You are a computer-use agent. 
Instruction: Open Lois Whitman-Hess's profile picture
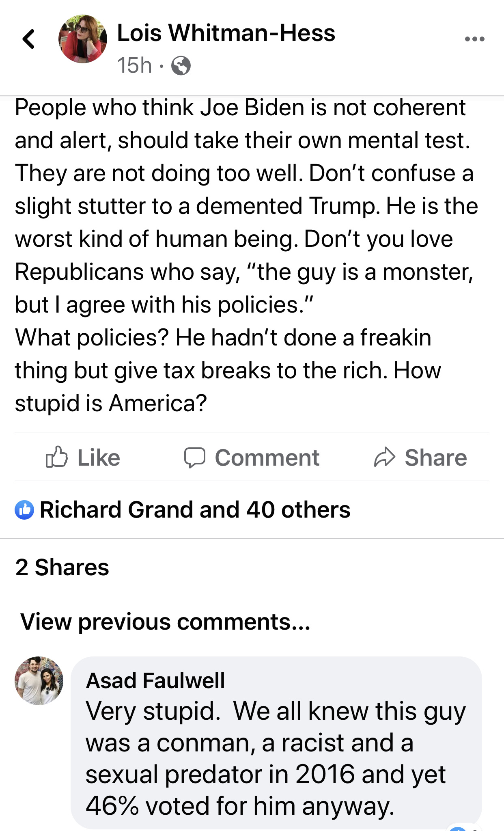pos(83,39)
